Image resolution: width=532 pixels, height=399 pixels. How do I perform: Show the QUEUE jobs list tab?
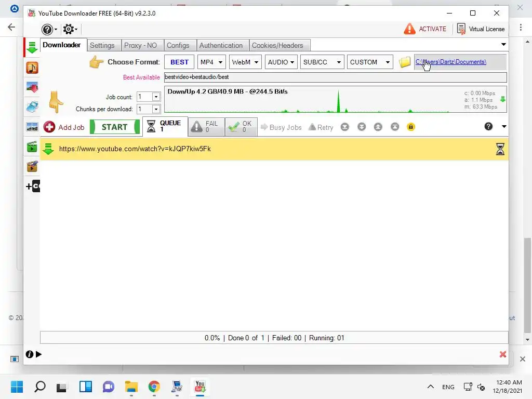[165, 127]
